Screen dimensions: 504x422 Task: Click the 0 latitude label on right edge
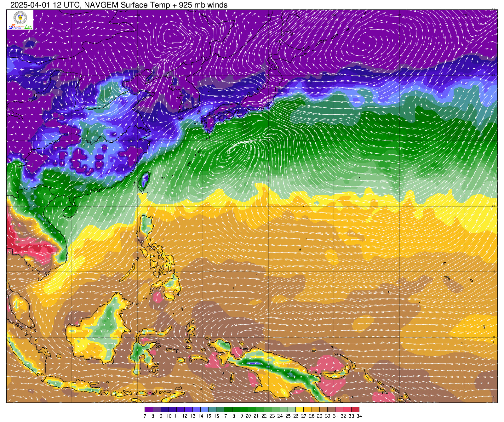494,337
